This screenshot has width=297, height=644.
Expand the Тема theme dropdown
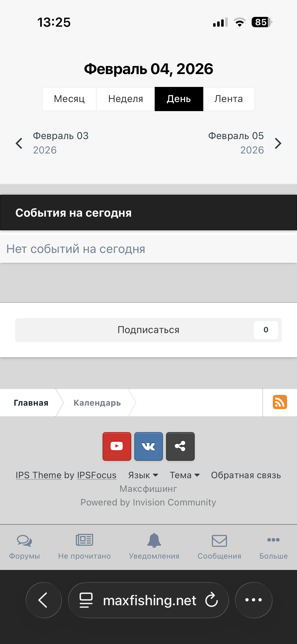pos(185,475)
